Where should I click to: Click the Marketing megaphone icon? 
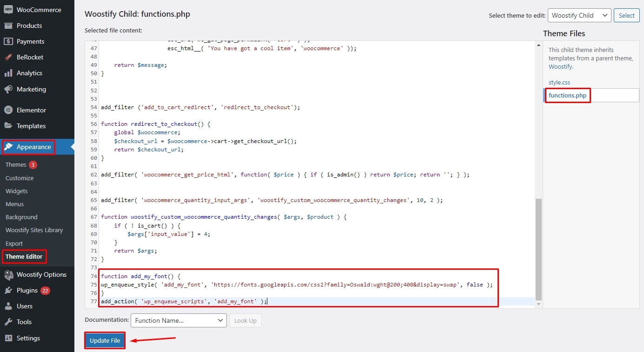pyautogui.click(x=8, y=89)
